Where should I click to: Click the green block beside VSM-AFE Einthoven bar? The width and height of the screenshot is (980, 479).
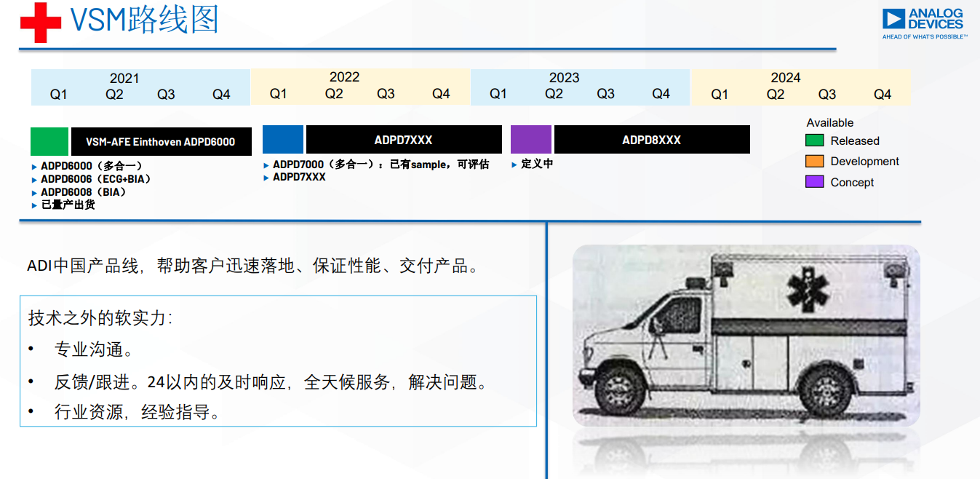pos(49,141)
